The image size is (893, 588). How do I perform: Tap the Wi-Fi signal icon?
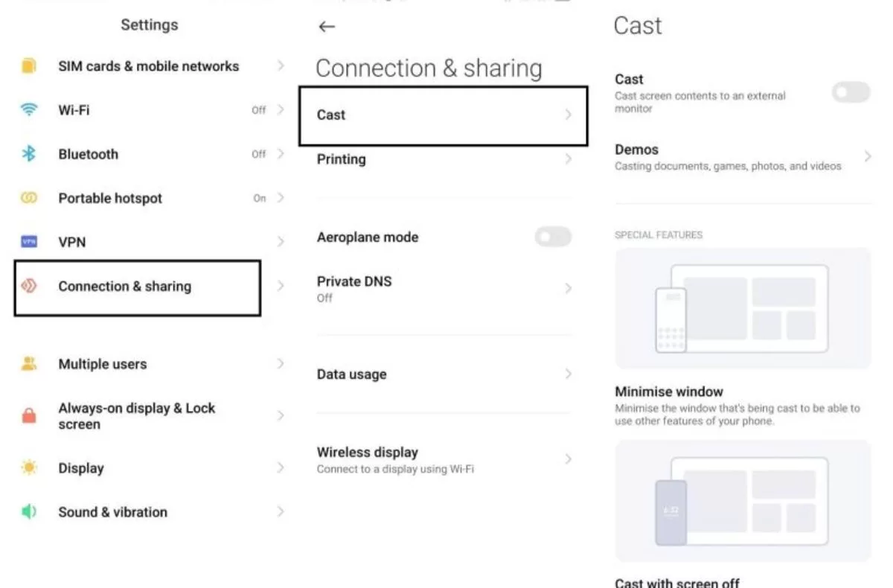pyautogui.click(x=29, y=109)
